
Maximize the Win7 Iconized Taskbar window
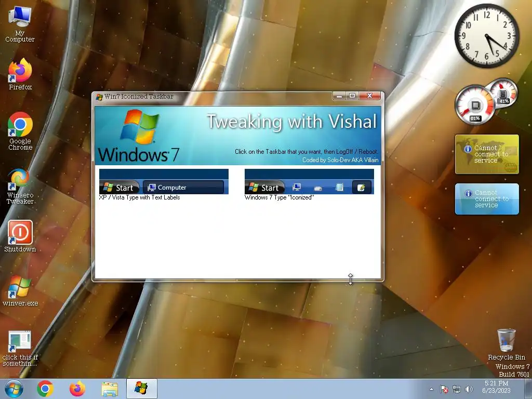352,96
